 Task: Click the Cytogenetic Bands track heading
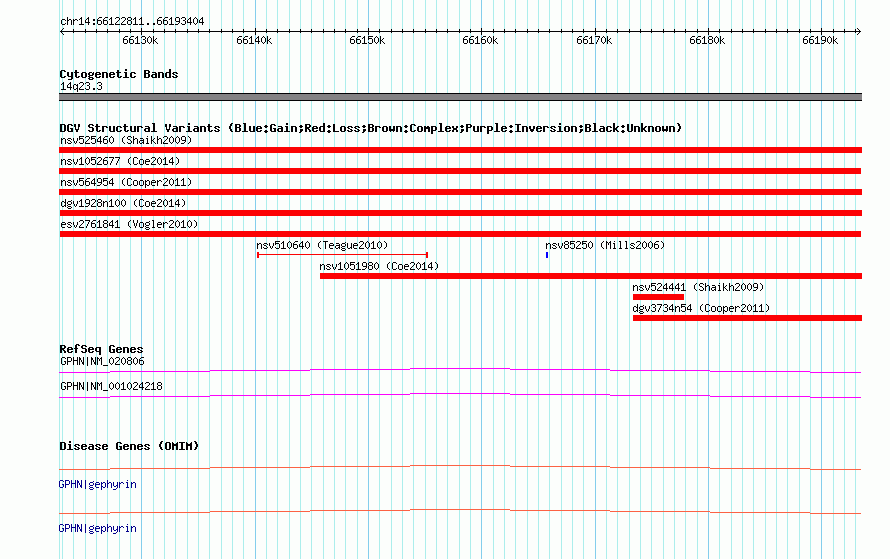tap(119, 74)
